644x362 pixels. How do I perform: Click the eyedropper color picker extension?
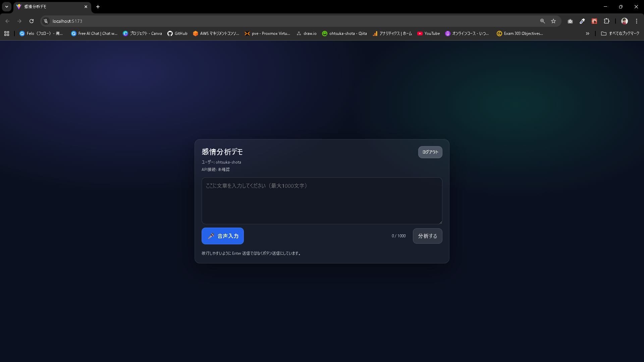pyautogui.click(x=582, y=21)
